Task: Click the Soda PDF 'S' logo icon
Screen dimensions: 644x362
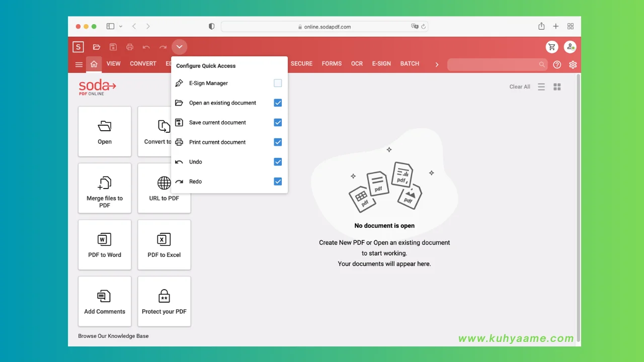Action: (78, 47)
